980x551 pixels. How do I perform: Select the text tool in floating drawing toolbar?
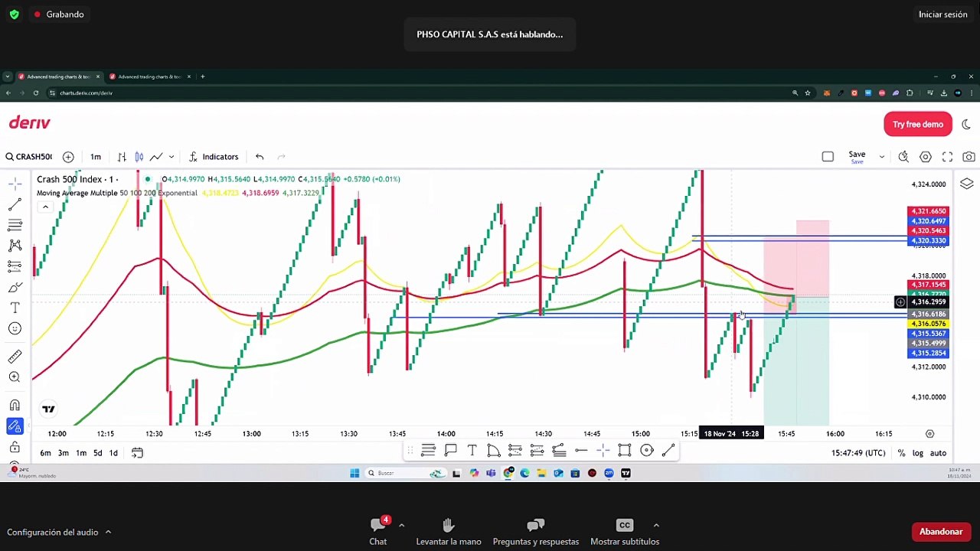pyautogui.click(x=472, y=451)
